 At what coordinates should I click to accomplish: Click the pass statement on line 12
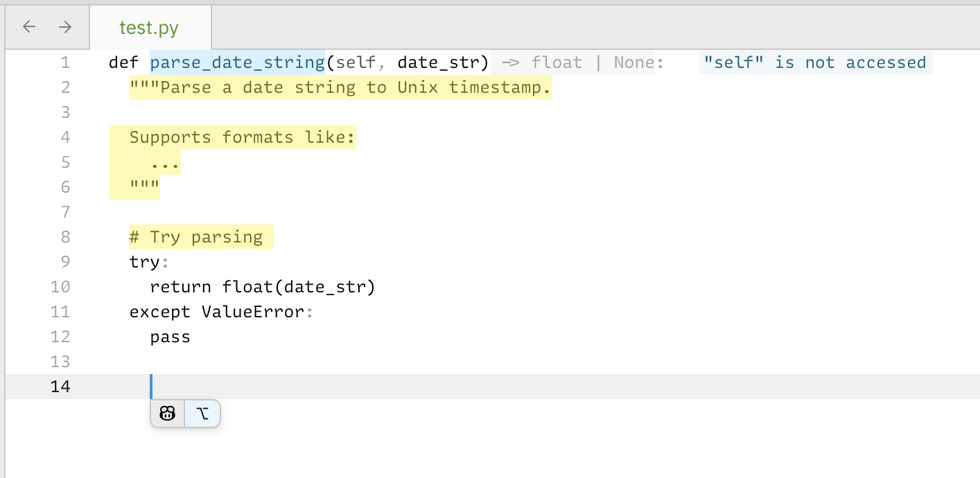pyautogui.click(x=170, y=337)
